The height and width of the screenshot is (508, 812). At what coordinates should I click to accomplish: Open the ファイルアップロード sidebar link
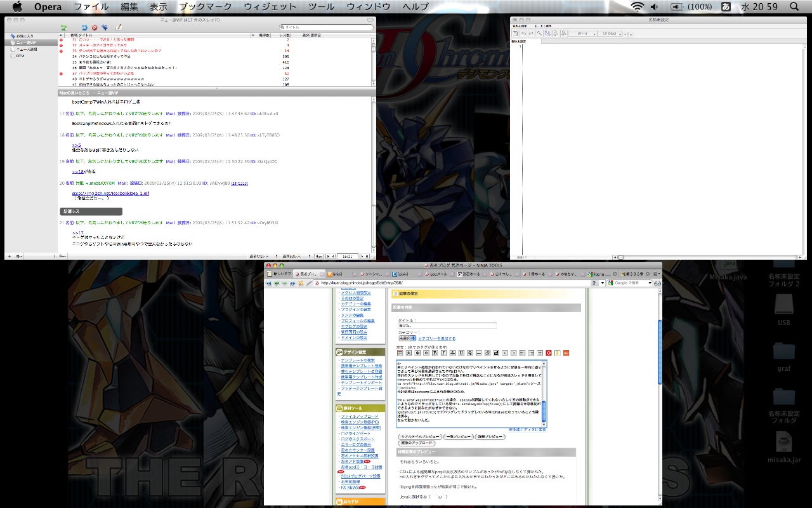(x=361, y=417)
